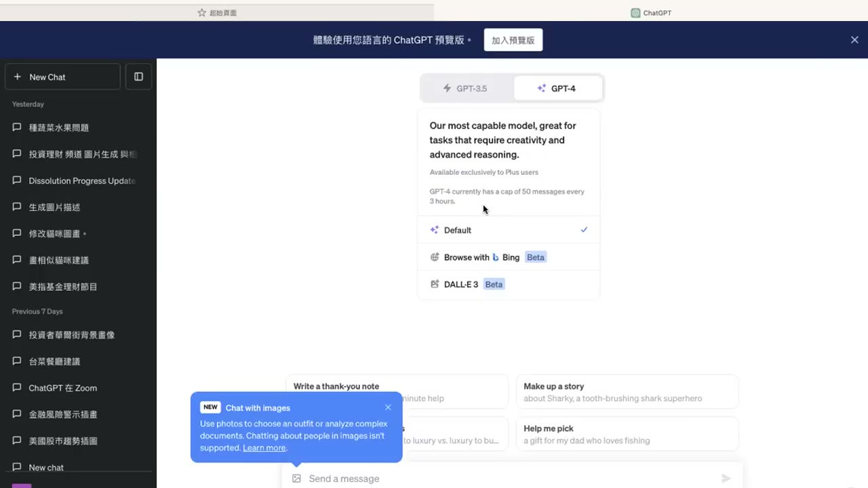Toggle the sidebar collapse icon
Screen dimensions: 868x488
[x=139, y=77]
